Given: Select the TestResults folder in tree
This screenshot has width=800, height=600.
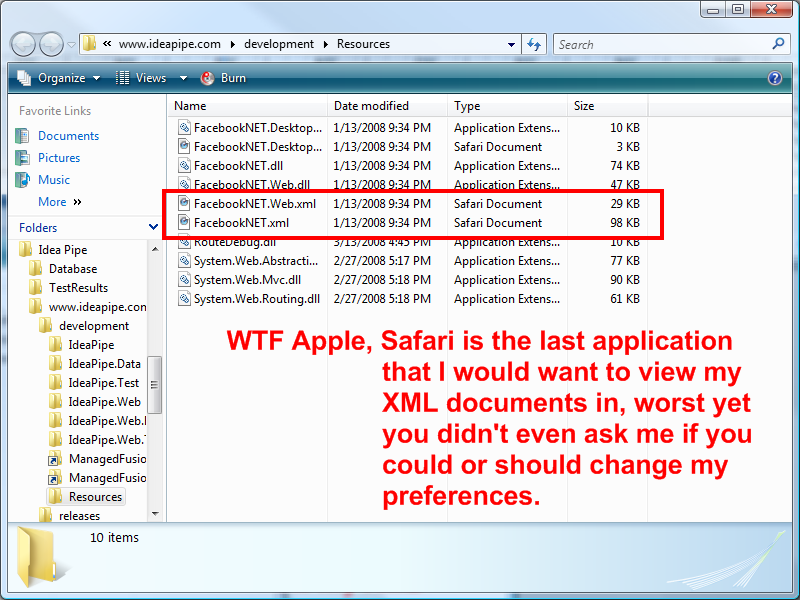Looking at the screenshot, I should click(78, 288).
